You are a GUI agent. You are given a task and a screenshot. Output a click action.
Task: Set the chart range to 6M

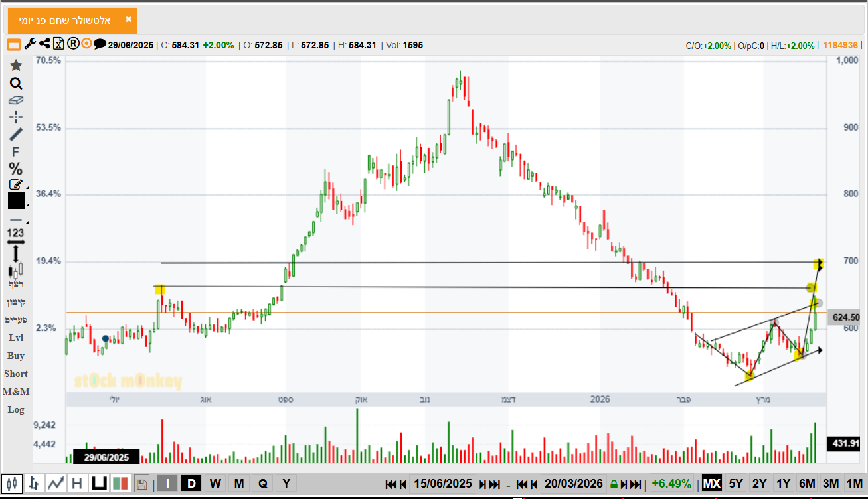point(807,484)
